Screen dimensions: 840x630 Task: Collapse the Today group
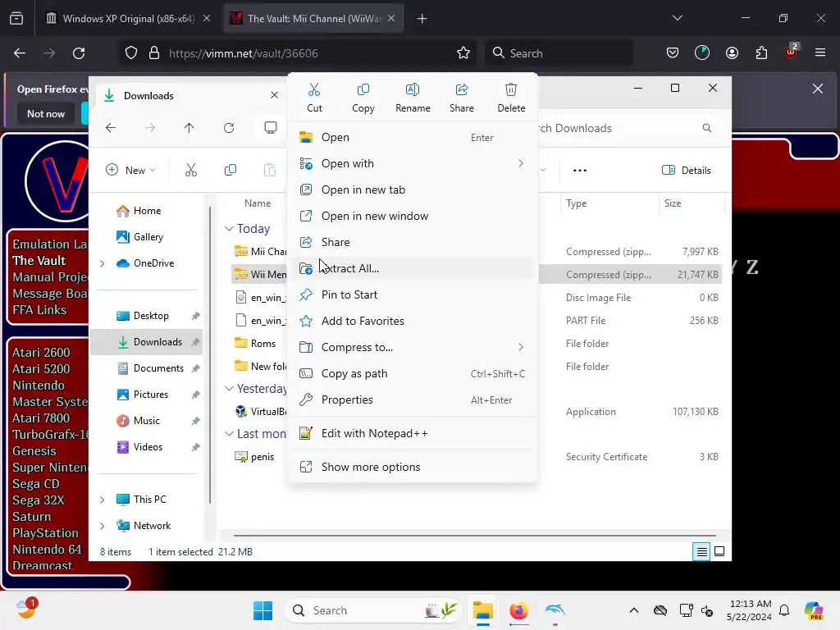click(x=230, y=229)
